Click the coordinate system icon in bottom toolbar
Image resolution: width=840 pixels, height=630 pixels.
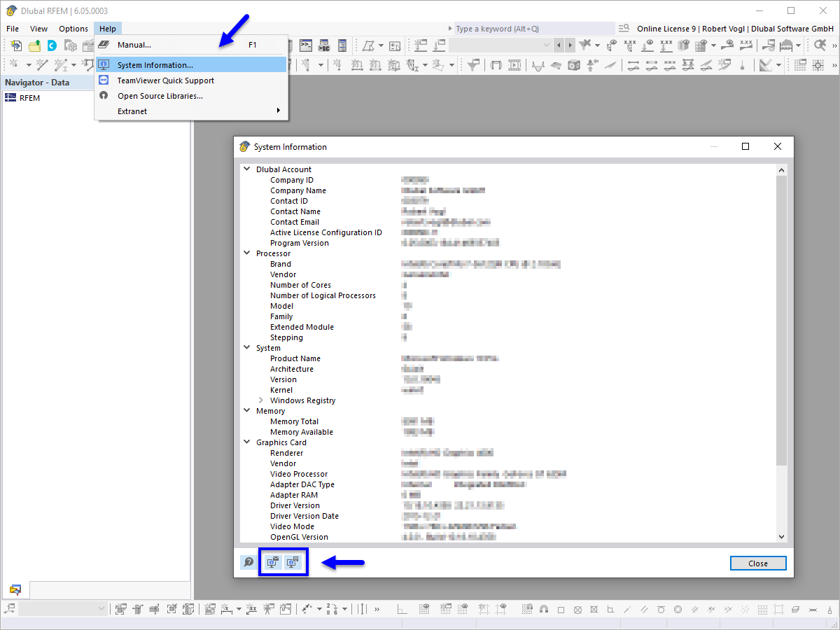[x=402, y=609]
